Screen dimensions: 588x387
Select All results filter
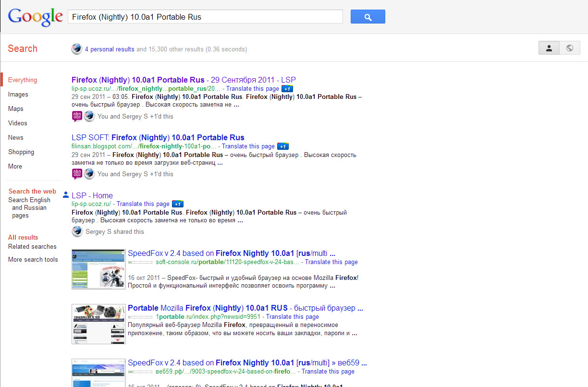pos(23,237)
